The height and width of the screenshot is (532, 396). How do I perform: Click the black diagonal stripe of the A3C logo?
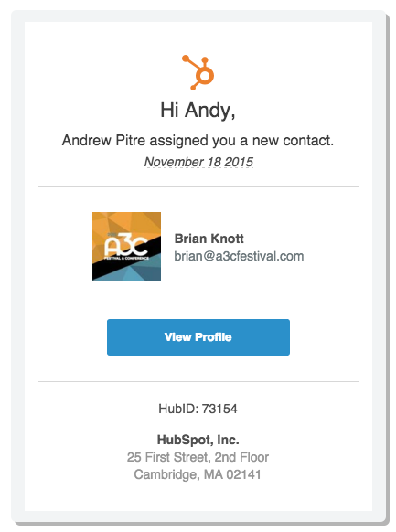point(126,260)
